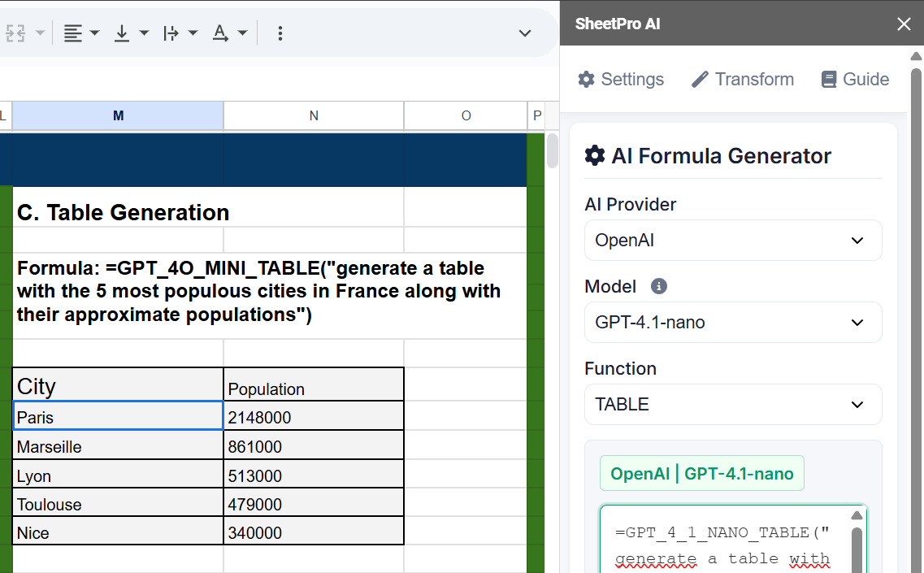Click the horizontal align icon

(x=72, y=33)
